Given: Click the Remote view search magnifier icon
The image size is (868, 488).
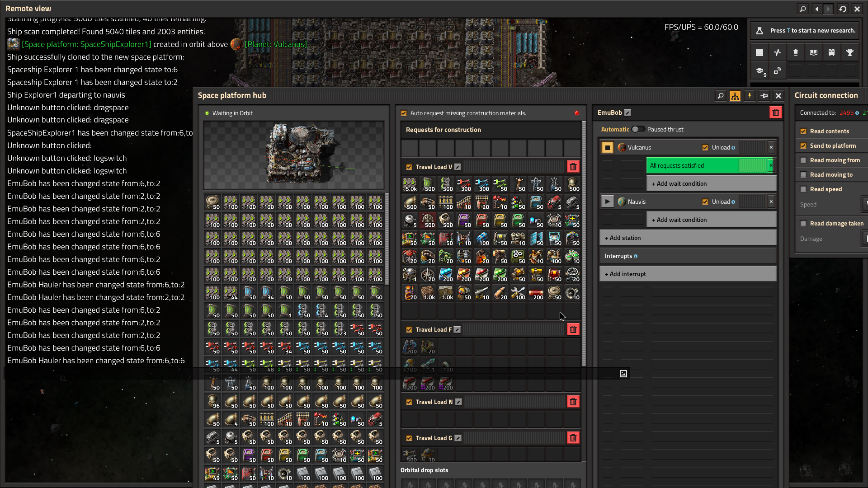Looking at the screenshot, I should coord(802,9).
